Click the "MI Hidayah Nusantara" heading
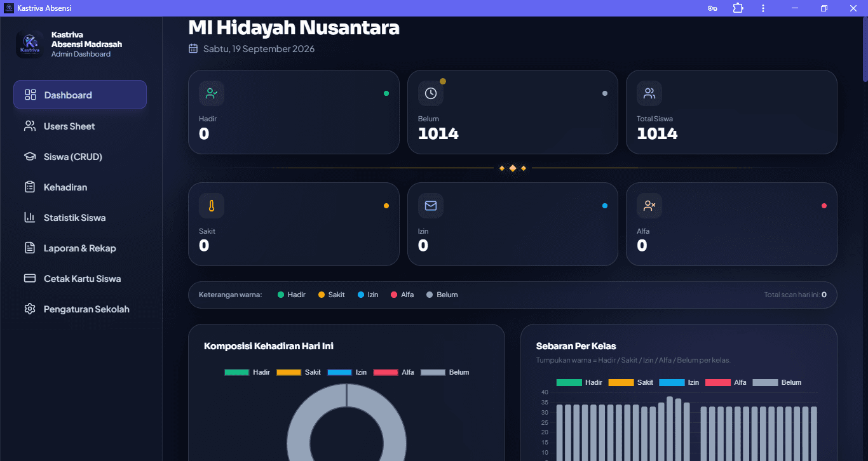This screenshot has width=868, height=461. pyautogui.click(x=294, y=27)
